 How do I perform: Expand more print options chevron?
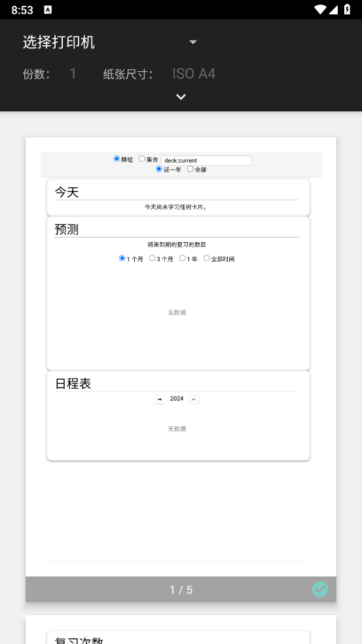181,97
